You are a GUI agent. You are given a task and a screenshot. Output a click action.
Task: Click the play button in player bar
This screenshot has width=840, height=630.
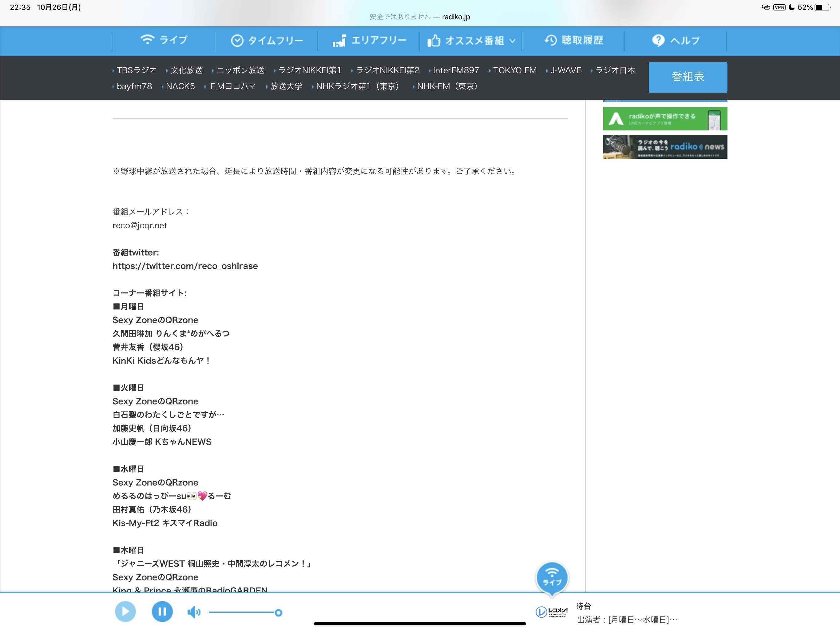point(125,611)
